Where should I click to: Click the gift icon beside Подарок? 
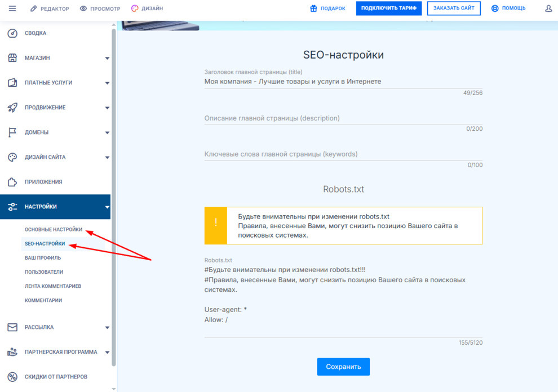tap(313, 8)
